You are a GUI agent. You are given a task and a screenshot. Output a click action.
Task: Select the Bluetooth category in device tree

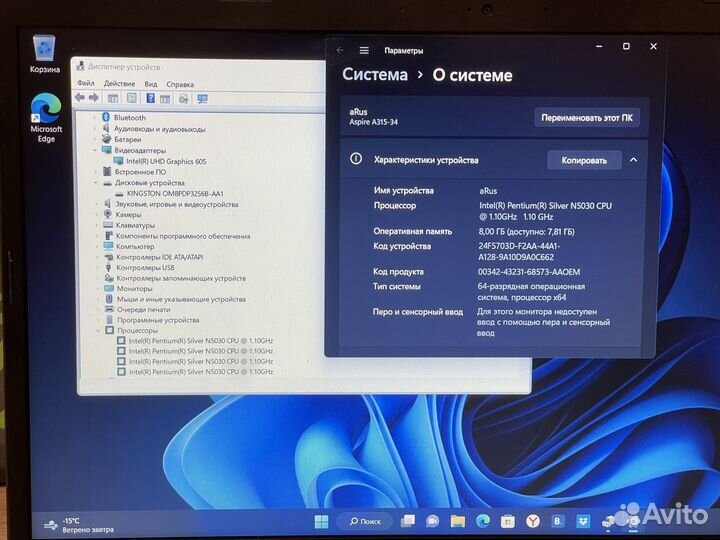point(129,118)
